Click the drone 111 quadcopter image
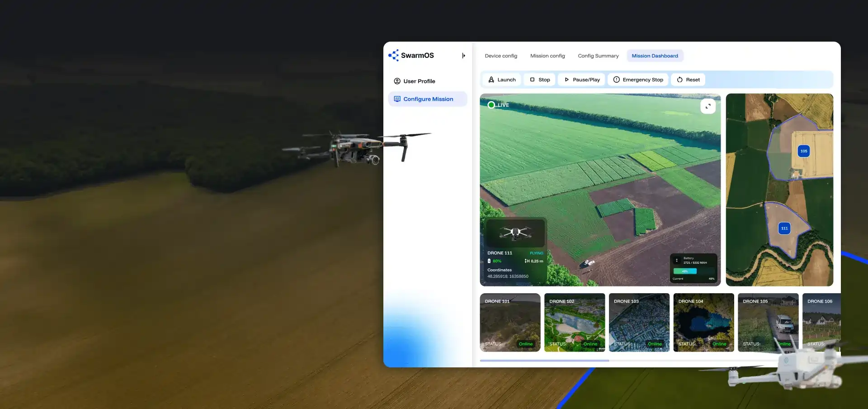The image size is (868, 409). (515, 233)
